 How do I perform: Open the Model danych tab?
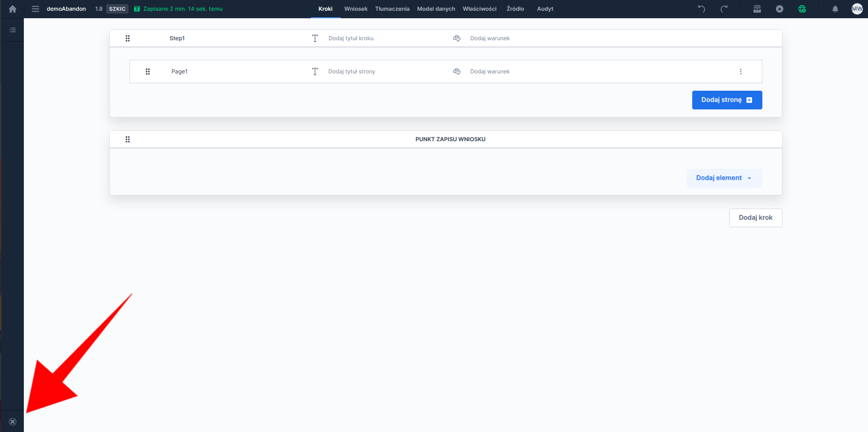(x=436, y=9)
